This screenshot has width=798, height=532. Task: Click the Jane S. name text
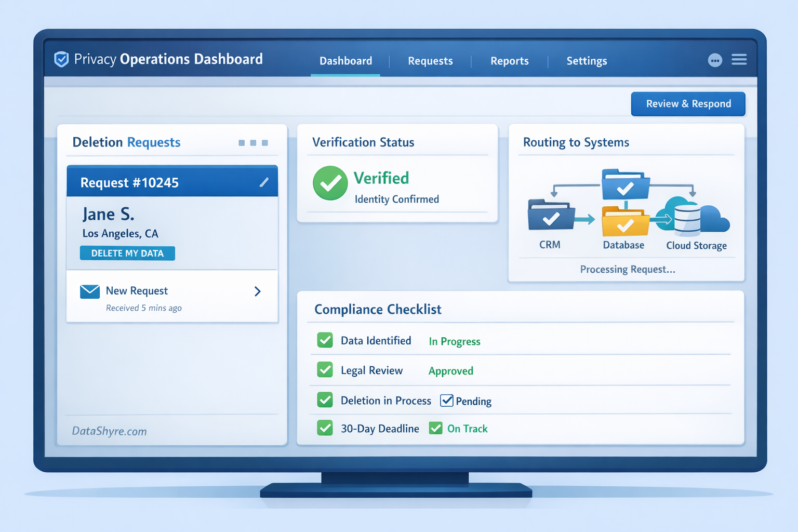109,214
